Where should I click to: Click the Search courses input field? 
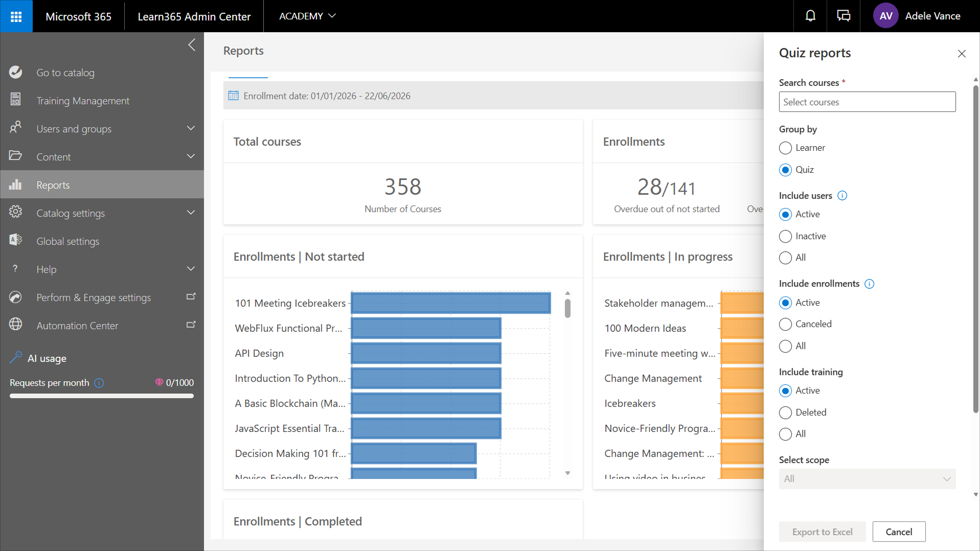pyautogui.click(x=867, y=102)
